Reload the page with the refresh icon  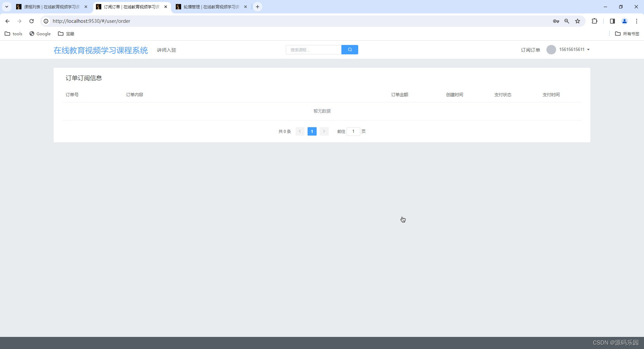coord(32,21)
